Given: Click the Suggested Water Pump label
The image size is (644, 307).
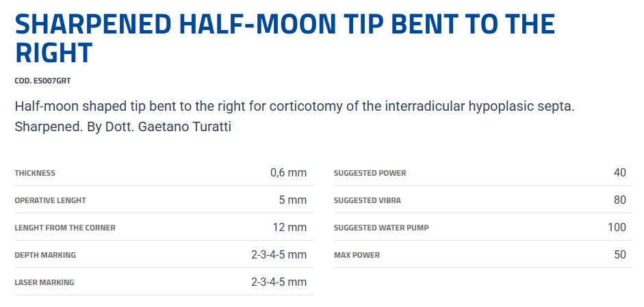Looking at the screenshot, I should pos(381,228).
